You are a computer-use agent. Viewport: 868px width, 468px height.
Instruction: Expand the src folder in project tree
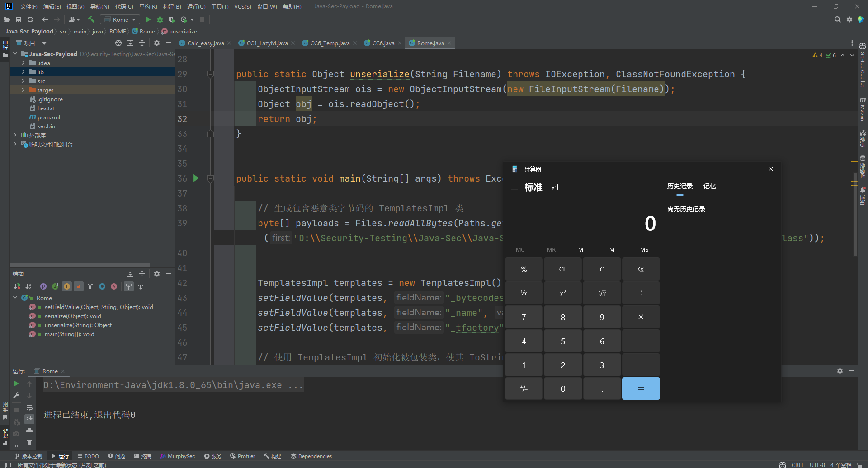[x=23, y=81]
